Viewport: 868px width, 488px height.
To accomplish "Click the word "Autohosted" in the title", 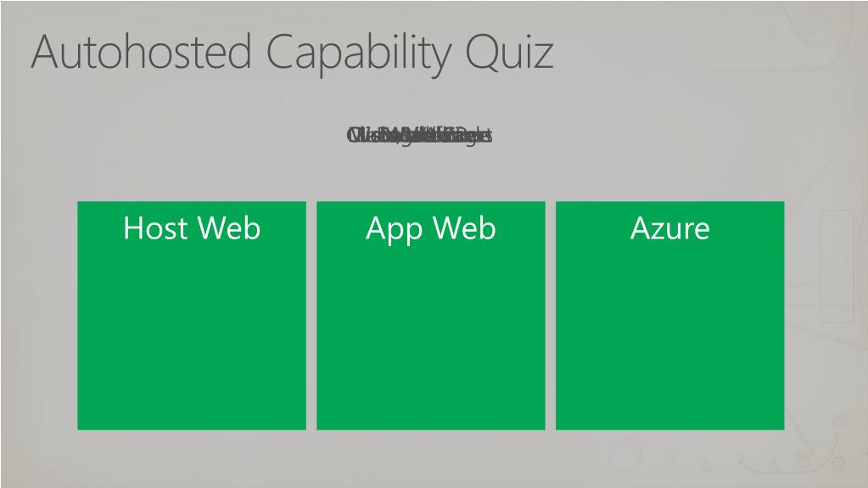I will [142, 52].
